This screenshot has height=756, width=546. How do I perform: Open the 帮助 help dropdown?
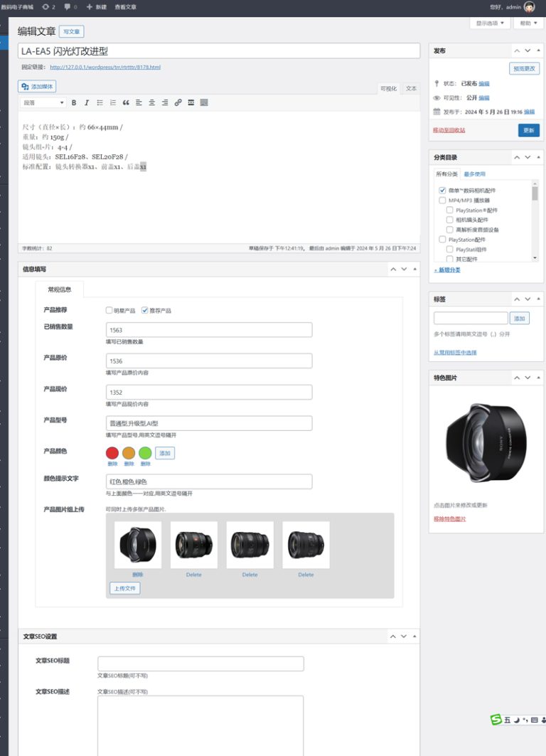tap(528, 23)
